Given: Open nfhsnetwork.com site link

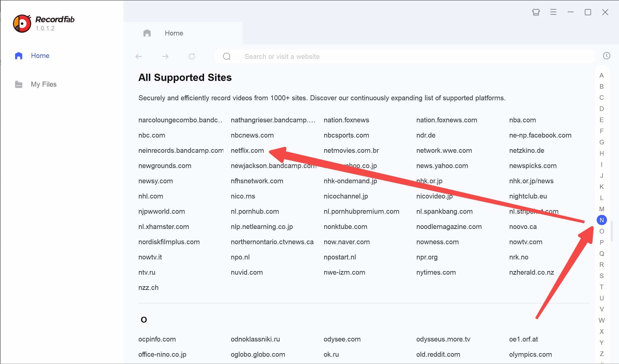Looking at the screenshot, I should tap(257, 181).
